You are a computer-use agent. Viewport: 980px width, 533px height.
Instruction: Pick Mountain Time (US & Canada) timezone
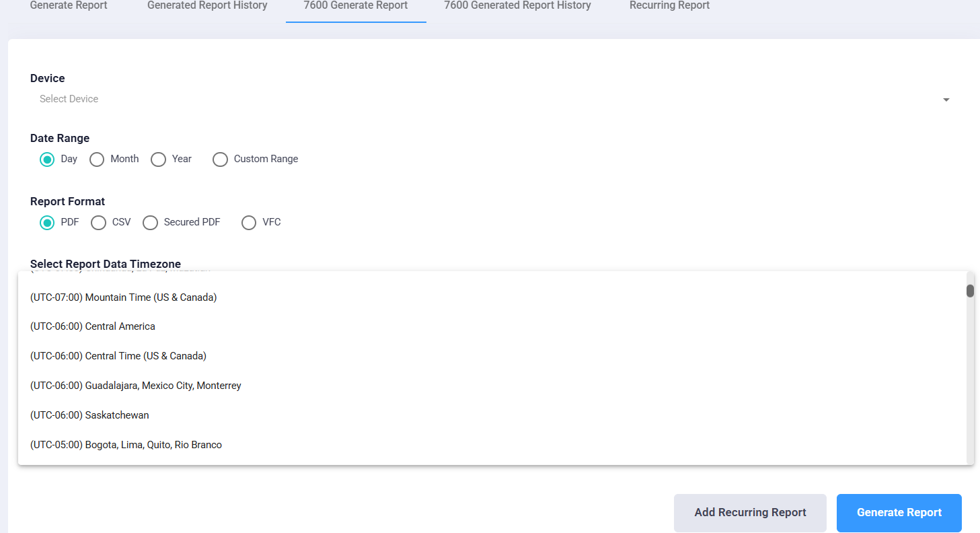pos(492,297)
